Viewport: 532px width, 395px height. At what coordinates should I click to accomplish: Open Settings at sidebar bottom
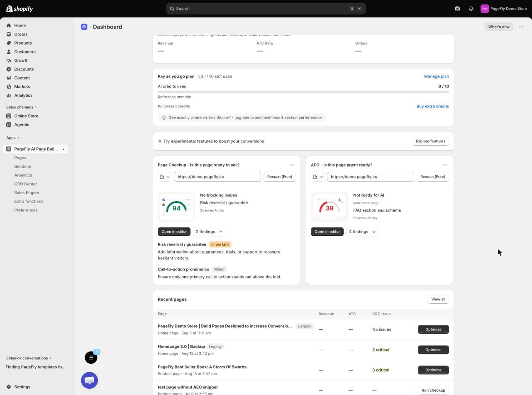22,387
